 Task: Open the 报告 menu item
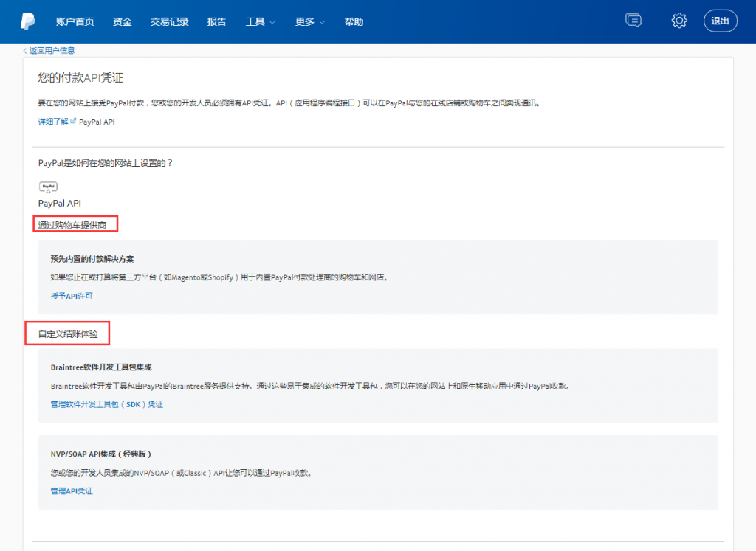(216, 21)
